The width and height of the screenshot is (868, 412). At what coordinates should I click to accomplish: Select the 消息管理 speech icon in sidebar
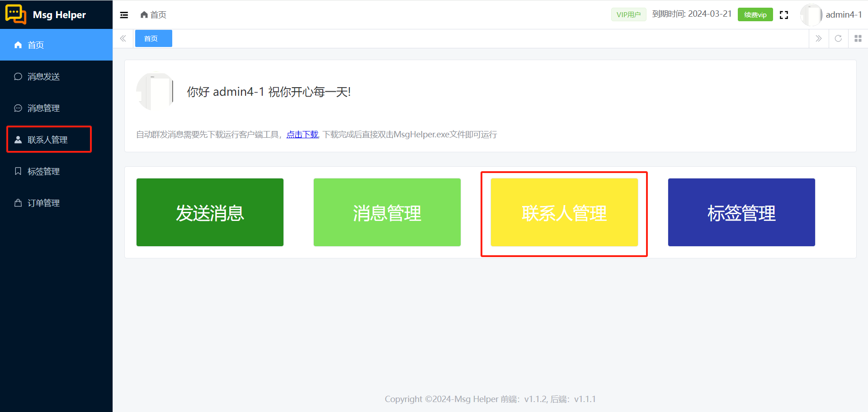point(18,108)
